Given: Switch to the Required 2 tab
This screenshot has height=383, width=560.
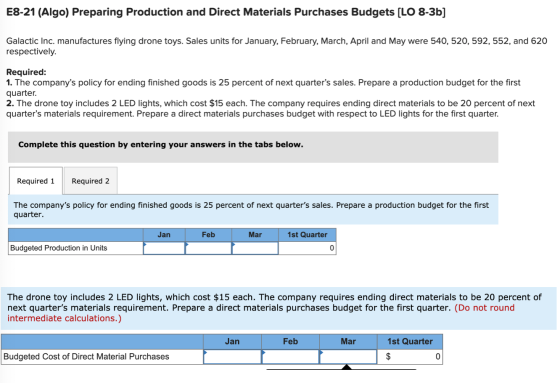Looking at the screenshot, I should tap(91, 181).
